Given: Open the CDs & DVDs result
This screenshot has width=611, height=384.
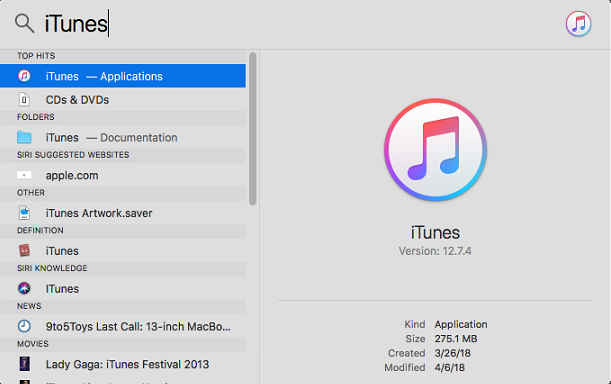Looking at the screenshot, I should 123,100.
